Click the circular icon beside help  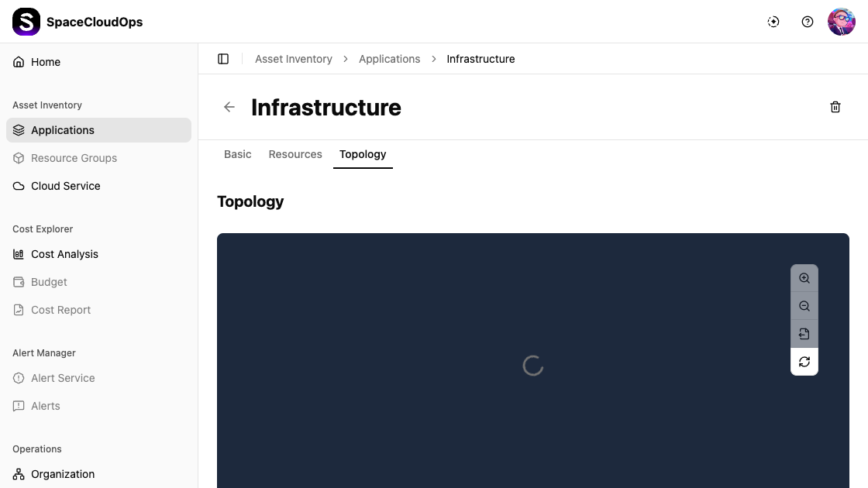click(773, 22)
